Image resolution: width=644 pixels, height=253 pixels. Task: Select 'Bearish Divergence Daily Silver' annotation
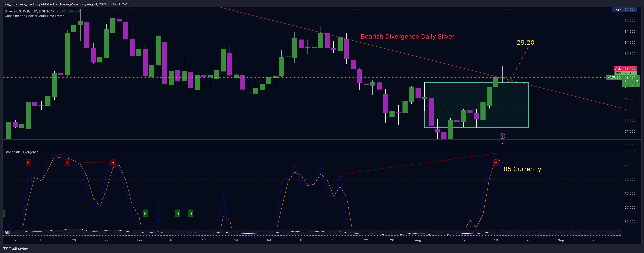[x=408, y=36]
